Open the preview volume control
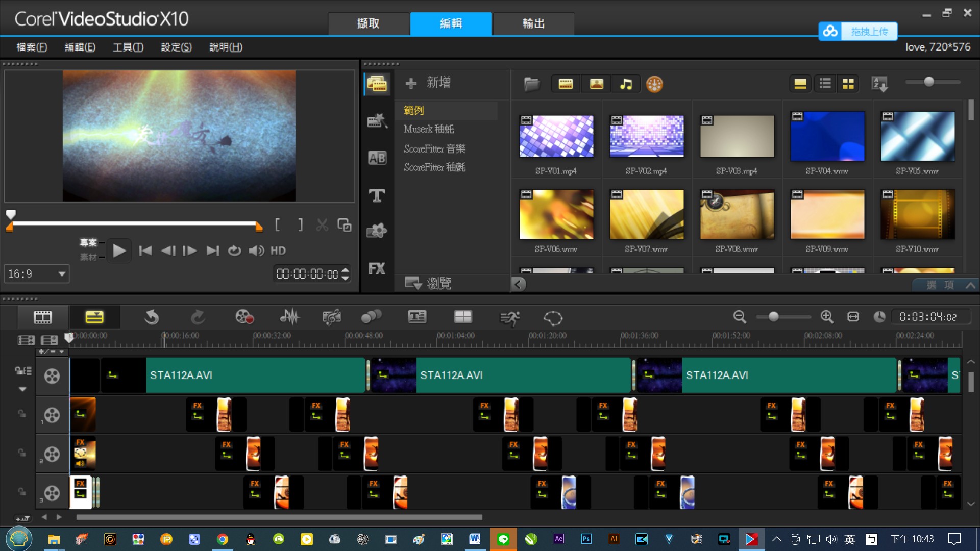Screen dimensions: 980x551 click(x=256, y=251)
